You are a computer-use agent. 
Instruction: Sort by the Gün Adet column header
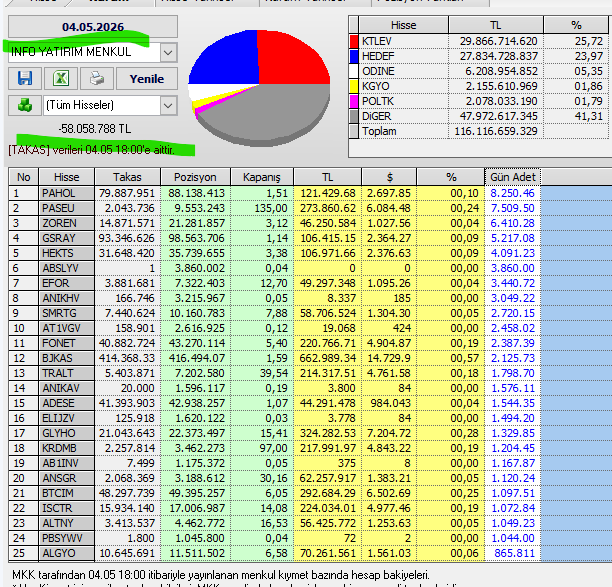pyautogui.click(x=513, y=177)
